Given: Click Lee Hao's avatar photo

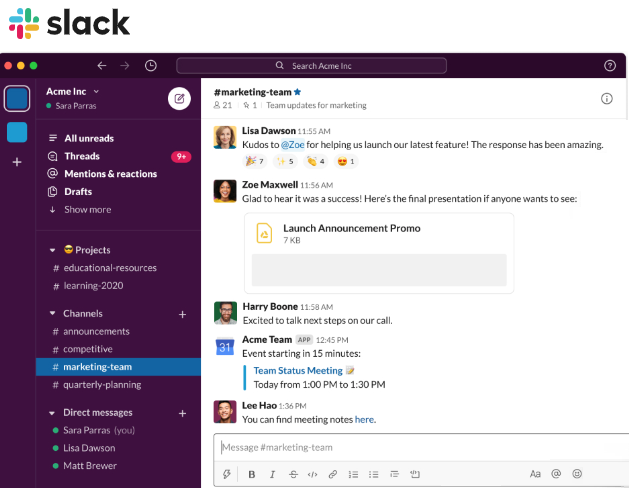Looking at the screenshot, I should (225, 411).
